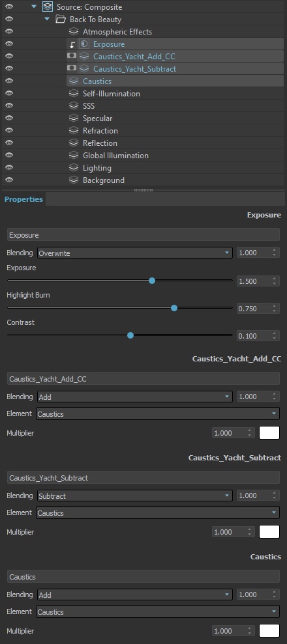
Task: Click the mask icon on Caustics_Yacht_Add_CC
Action: coord(72,56)
